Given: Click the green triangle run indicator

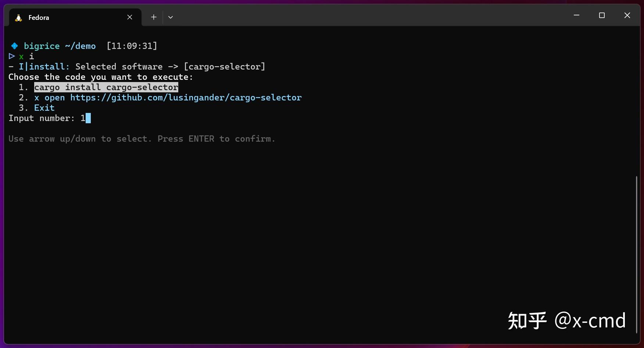Looking at the screenshot, I should (11, 56).
